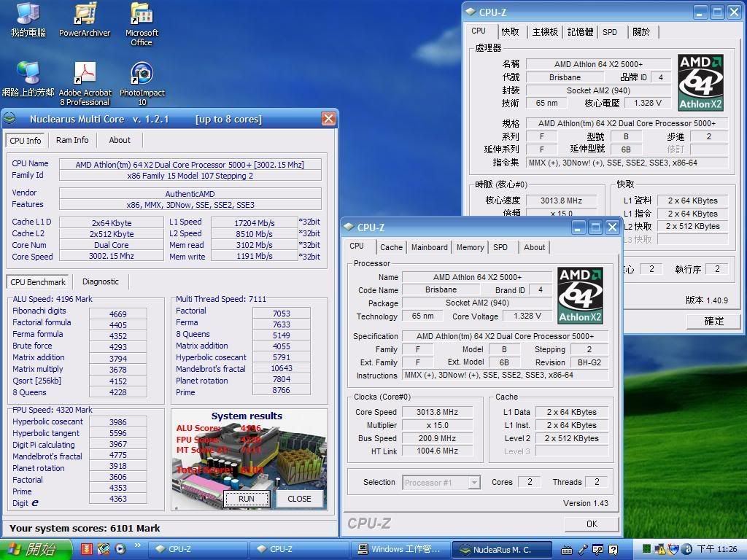Open the Ram Info tab in Nuclearus

pos(72,140)
